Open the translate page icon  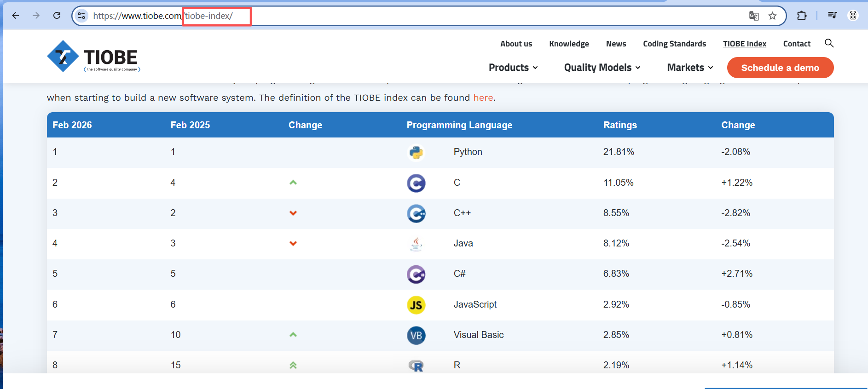point(754,16)
